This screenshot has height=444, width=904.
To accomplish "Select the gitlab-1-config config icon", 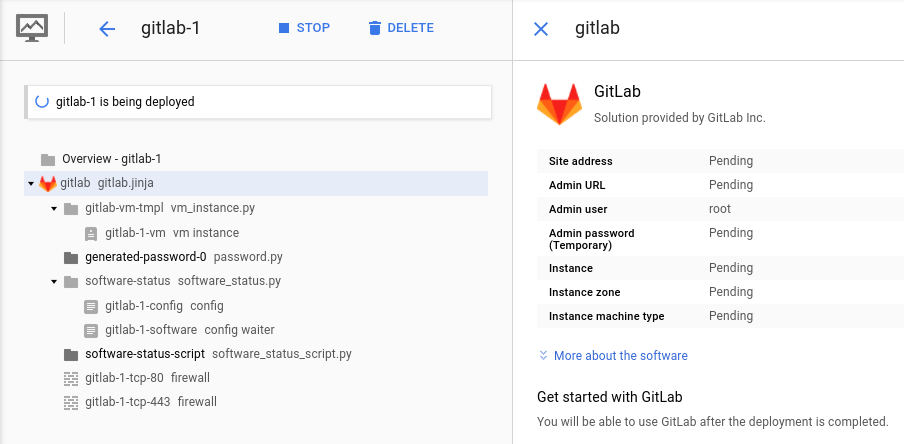I will tap(91, 306).
